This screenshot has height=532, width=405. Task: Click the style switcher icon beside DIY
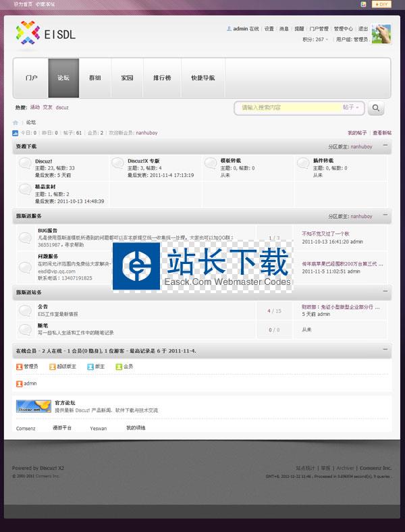point(364,4)
